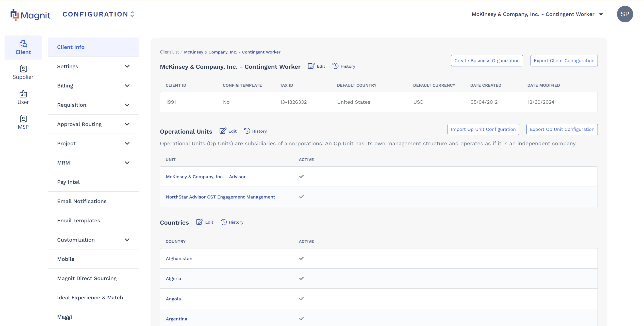Click active checkmark for Algeria row
Screen dimensions: 644x326
pyautogui.click(x=301, y=278)
